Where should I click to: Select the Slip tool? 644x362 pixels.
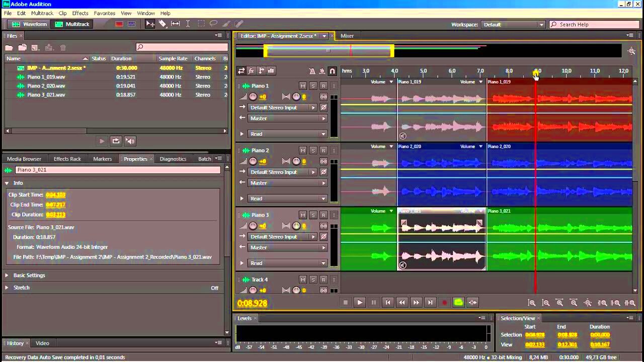[x=175, y=24]
